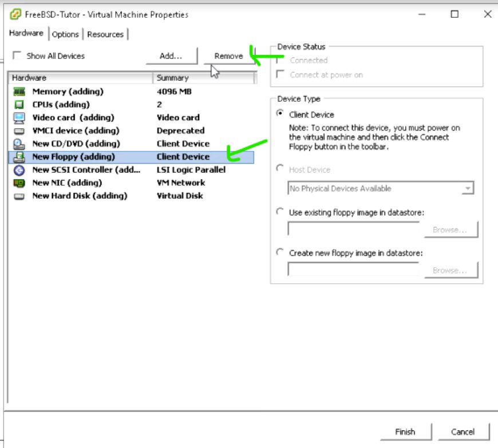Maximize the Virtual Machine Properties window
Image resolution: width=498 pixels, height=448 pixels.
pos(454,14)
